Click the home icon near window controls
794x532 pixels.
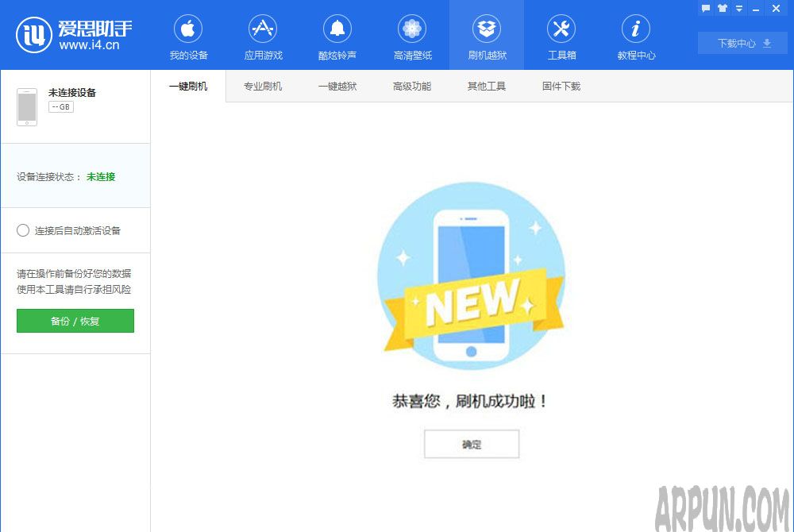[x=723, y=8]
